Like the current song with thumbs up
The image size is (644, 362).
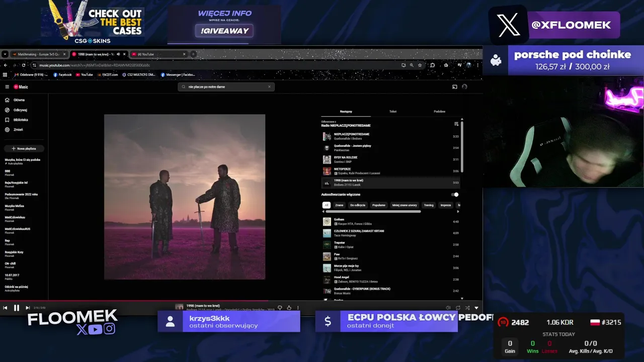point(289,308)
